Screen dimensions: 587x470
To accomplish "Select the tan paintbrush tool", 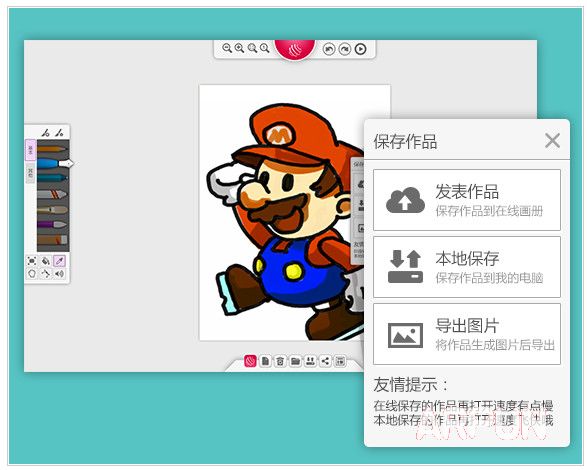I will (52, 210).
